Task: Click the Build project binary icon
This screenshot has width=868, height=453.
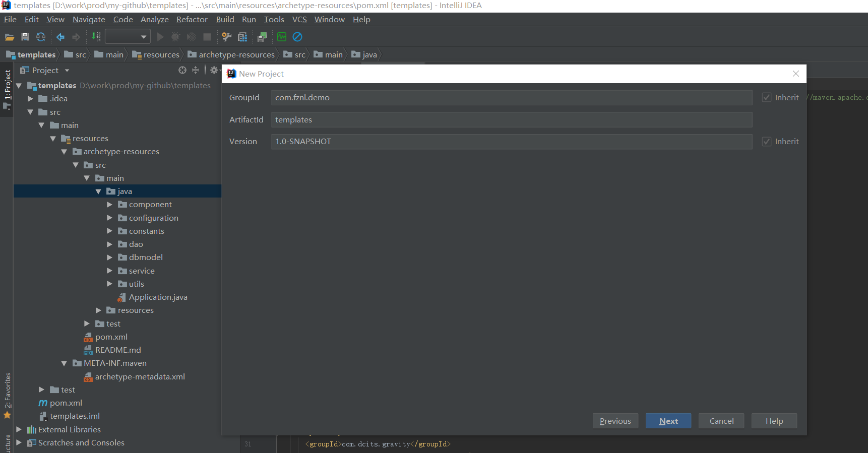Action: click(x=96, y=37)
